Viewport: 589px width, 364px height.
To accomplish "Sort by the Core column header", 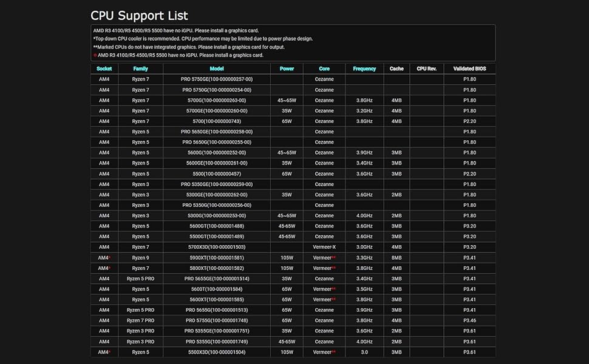I will pyautogui.click(x=324, y=69).
